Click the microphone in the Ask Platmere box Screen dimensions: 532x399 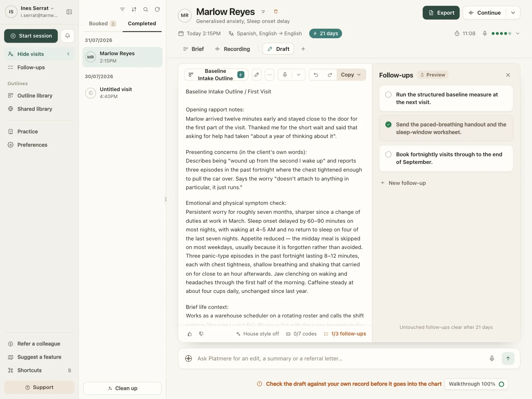tap(492, 358)
